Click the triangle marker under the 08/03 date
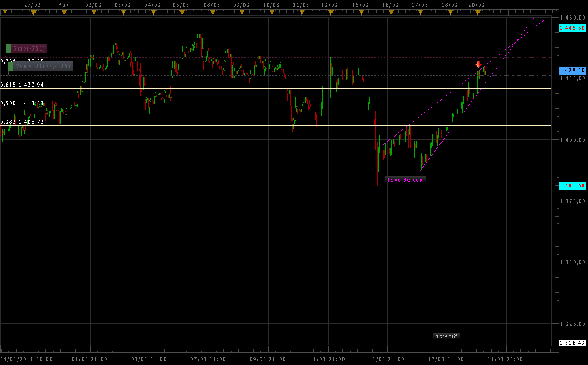The height and width of the screenshot is (365, 588). pyautogui.click(x=211, y=12)
